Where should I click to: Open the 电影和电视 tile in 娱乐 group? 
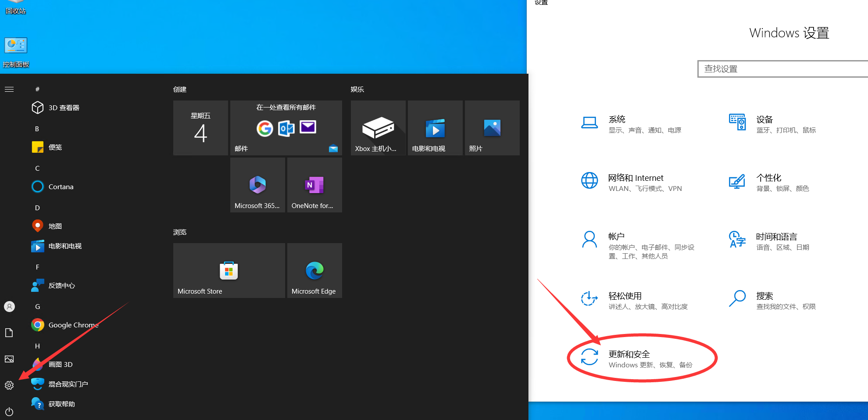coord(435,128)
